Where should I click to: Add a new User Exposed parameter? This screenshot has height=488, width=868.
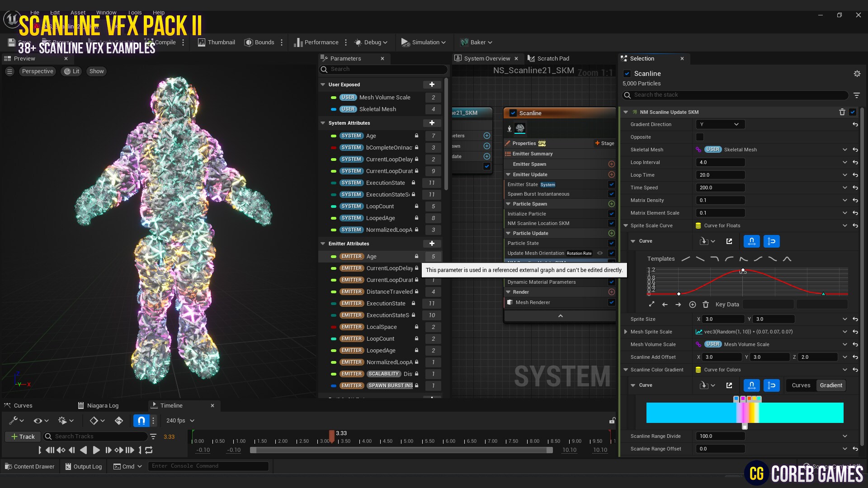(x=432, y=84)
